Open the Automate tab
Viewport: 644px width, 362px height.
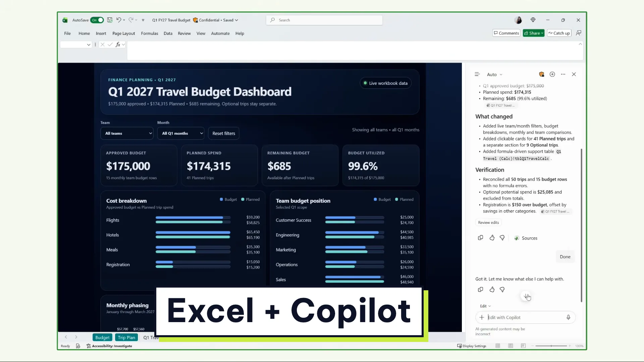(220, 34)
